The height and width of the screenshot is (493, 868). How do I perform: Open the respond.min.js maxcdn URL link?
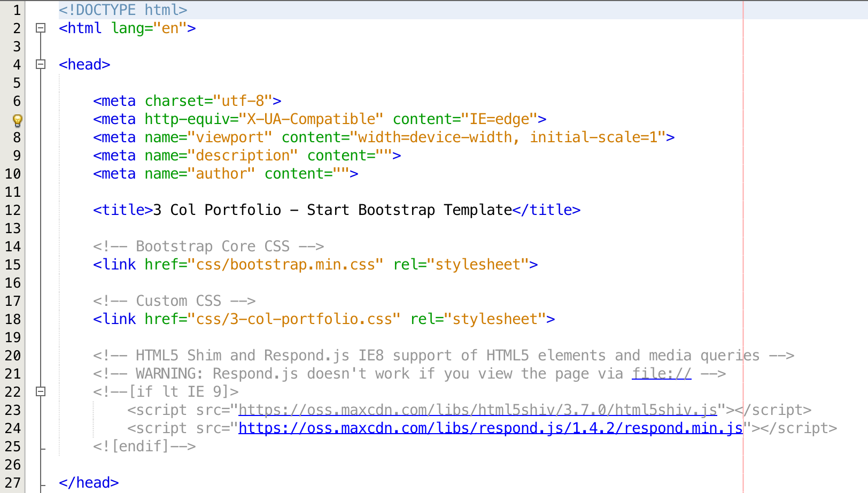[x=491, y=428]
